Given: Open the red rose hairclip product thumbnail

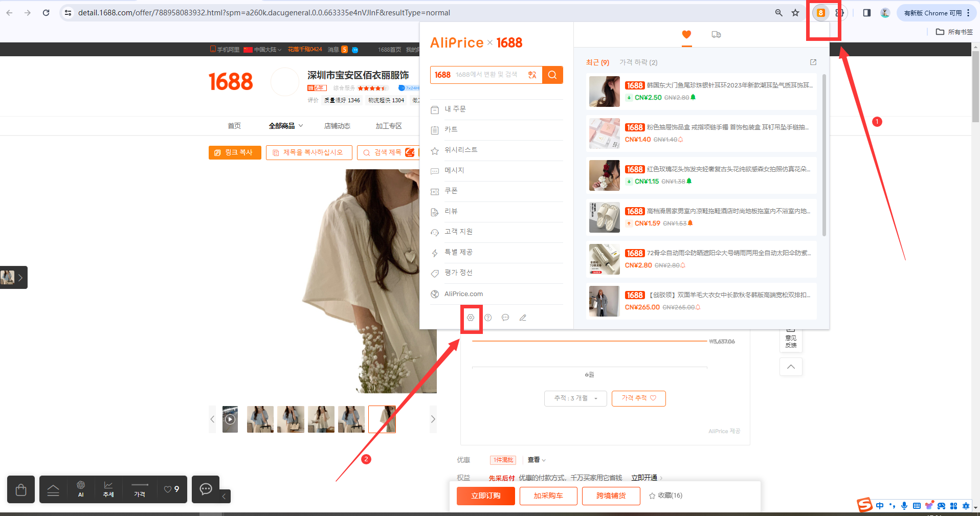Looking at the screenshot, I should [604, 175].
